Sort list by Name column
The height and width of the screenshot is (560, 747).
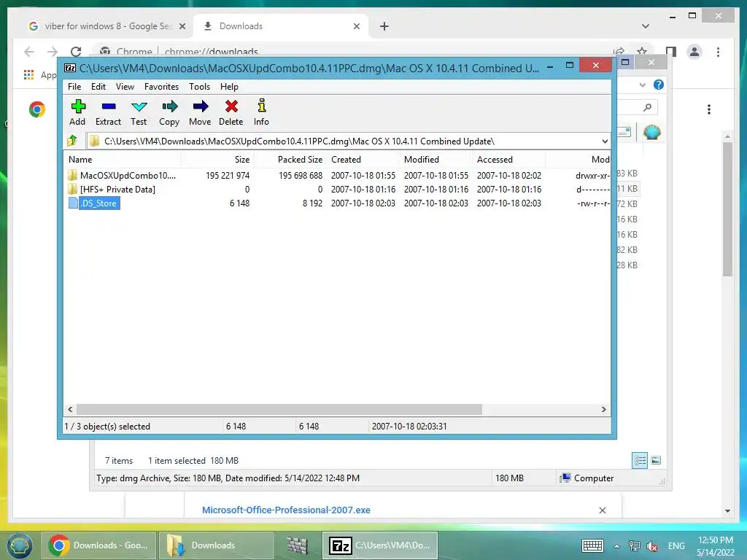pos(122,160)
